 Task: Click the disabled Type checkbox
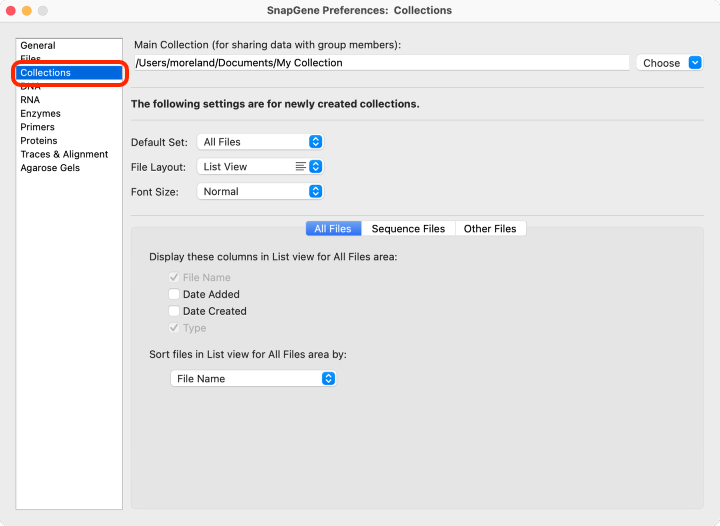174,328
